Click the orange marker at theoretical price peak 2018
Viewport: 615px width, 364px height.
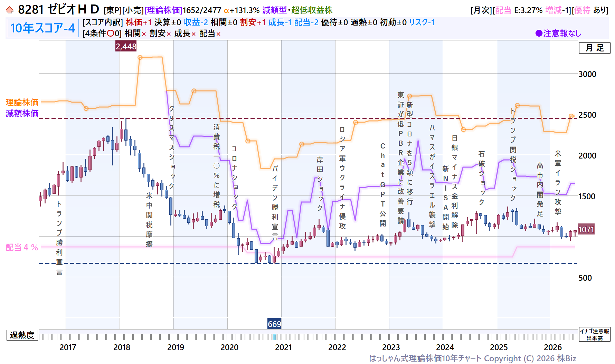[140, 57]
